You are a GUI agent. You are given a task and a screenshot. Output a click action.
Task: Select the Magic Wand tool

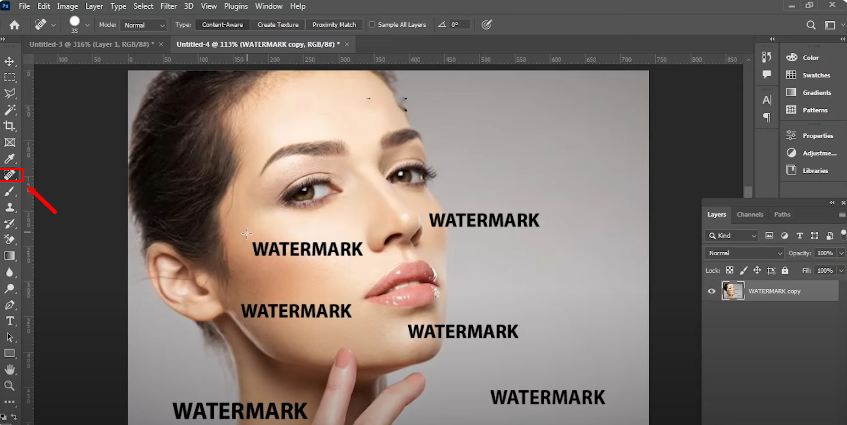[x=10, y=110]
